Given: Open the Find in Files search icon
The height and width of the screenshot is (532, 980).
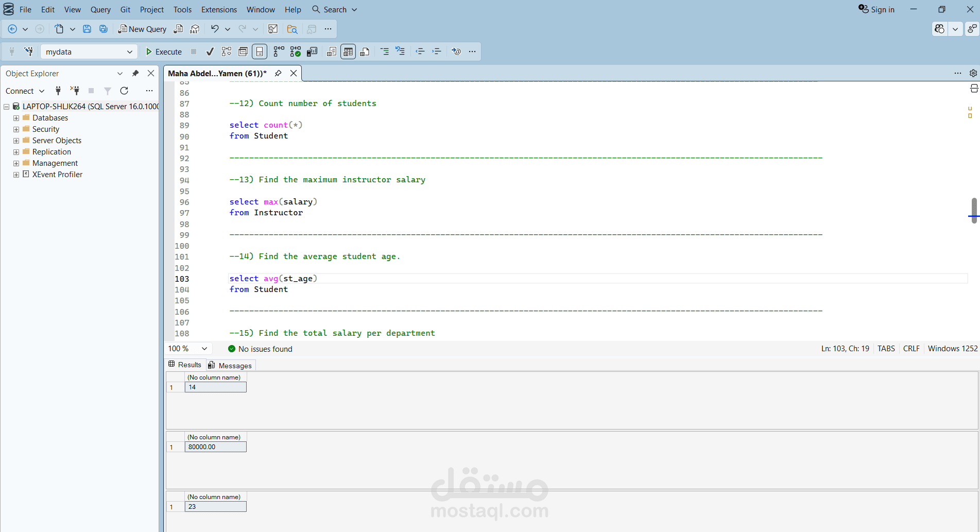Looking at the screenshot, I should pos(292,29).
